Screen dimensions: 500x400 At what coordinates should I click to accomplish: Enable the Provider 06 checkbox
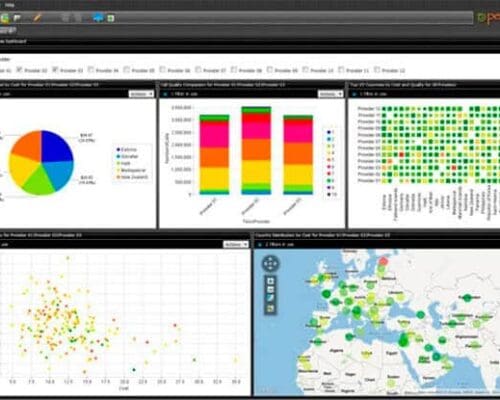pyautogui.click(x=162, y=70)
